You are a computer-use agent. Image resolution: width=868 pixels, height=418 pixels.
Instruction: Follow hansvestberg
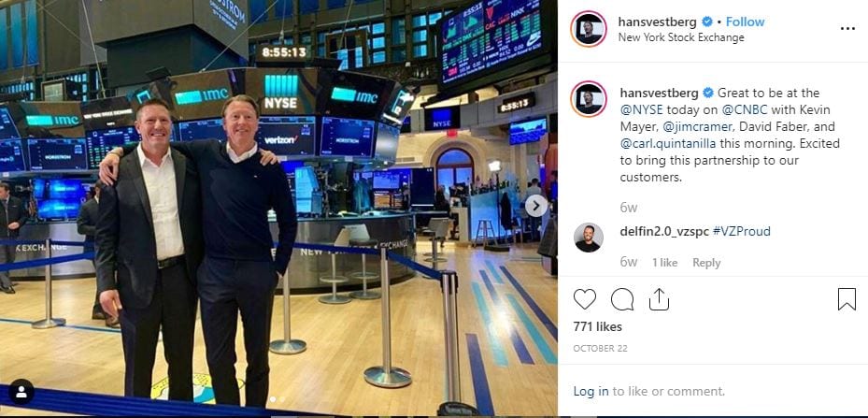click(x=745, y=22)
